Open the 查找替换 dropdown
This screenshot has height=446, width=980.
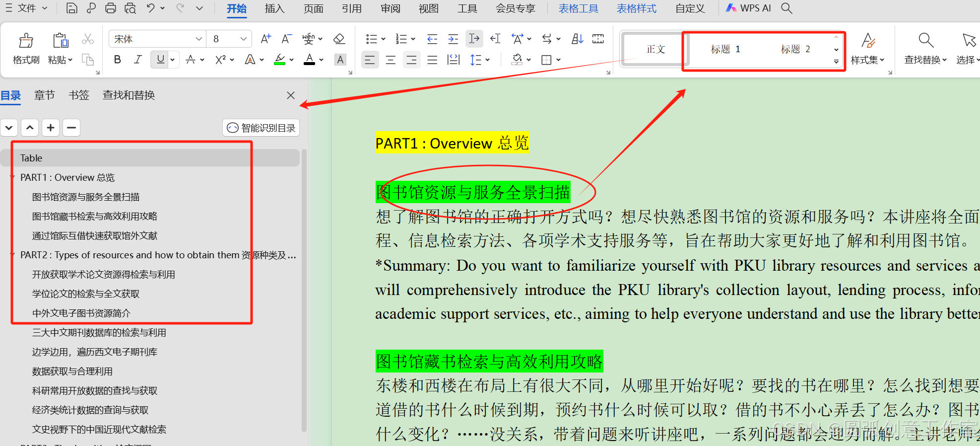point(925,60)
